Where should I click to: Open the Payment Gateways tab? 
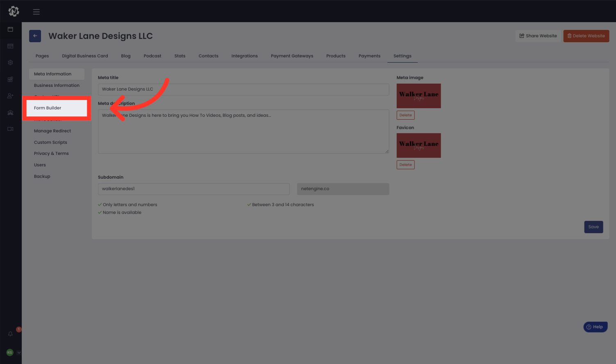(292, 56)
